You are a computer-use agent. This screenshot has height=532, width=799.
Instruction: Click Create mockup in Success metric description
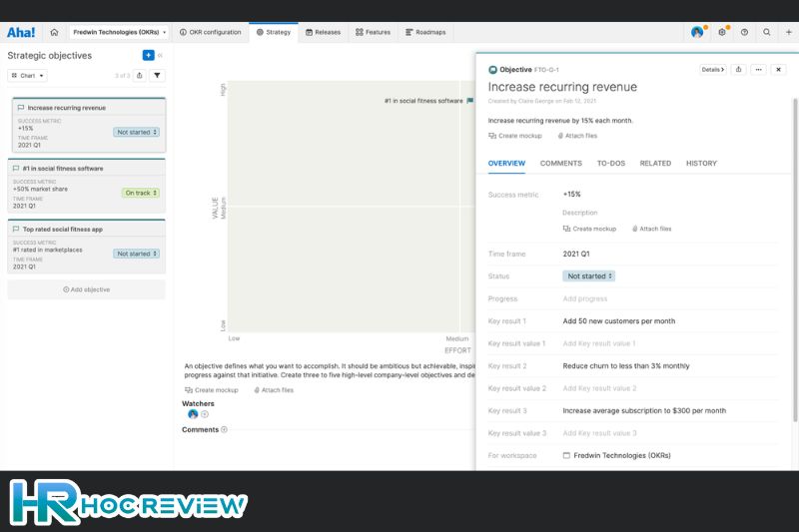589,230
